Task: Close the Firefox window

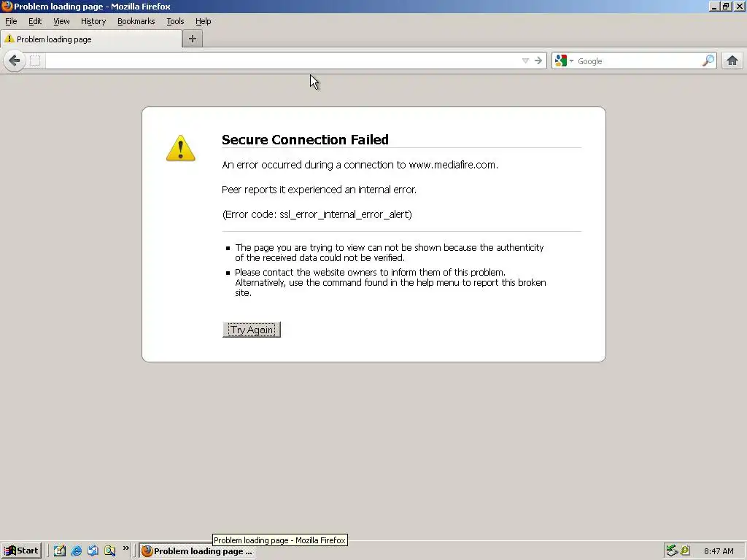Action: coord(740,6)
